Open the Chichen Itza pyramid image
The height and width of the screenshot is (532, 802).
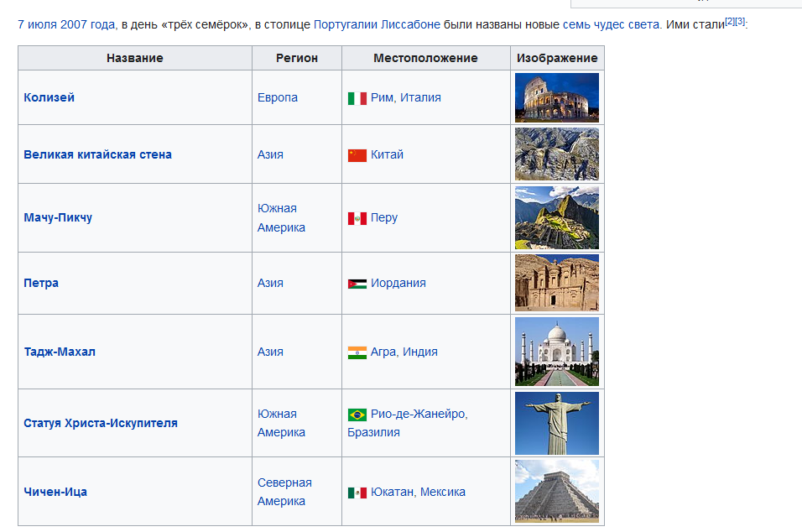[556, 491]
